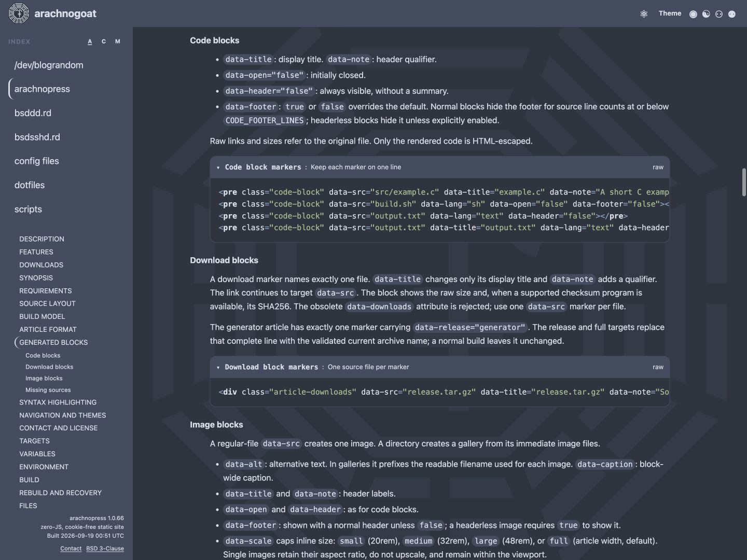The height and width of the screenshot is (560, 747).
Task: Select the outlined-face theme option
Action: [x=719, y=14]
